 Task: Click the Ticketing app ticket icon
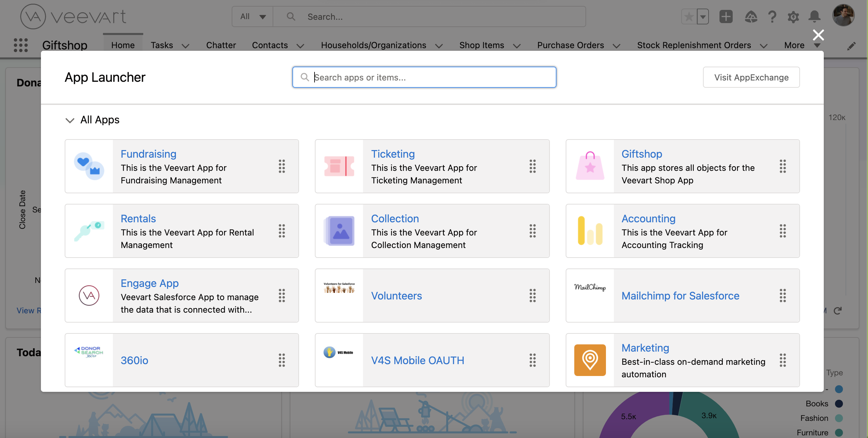[339, 166]
